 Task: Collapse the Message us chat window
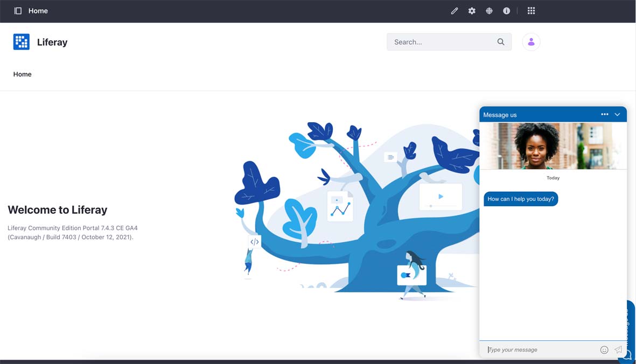tap(617, 115)
